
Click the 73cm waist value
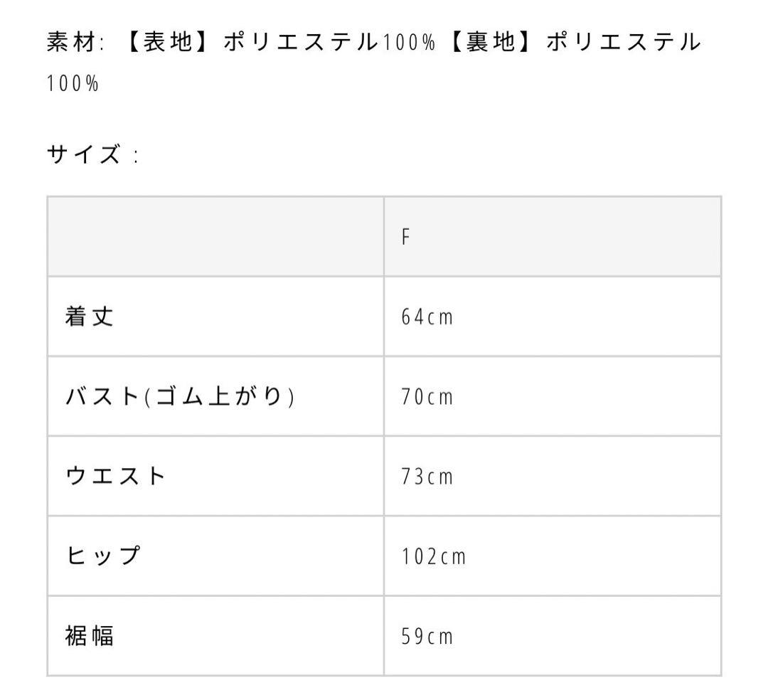tap(427, 477)
